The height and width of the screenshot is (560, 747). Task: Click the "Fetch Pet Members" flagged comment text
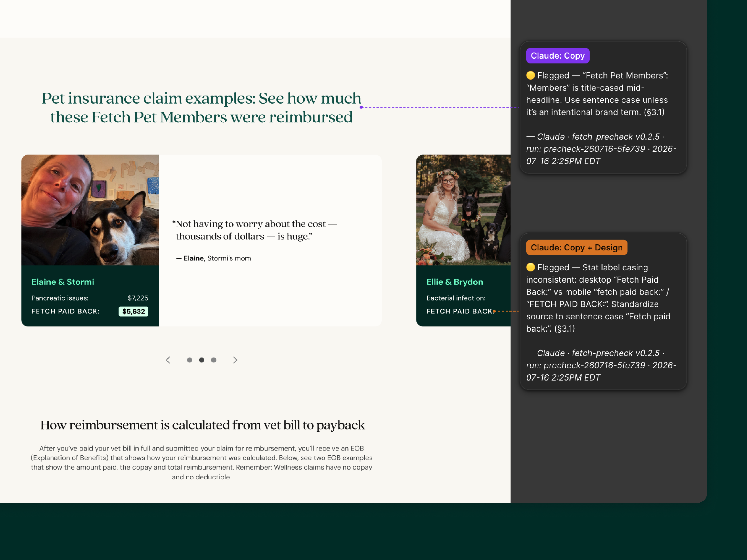click(597, 94)
